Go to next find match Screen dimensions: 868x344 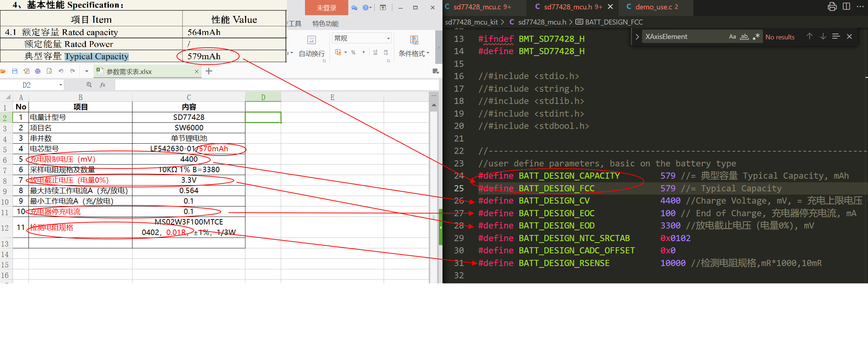(823, 36)
